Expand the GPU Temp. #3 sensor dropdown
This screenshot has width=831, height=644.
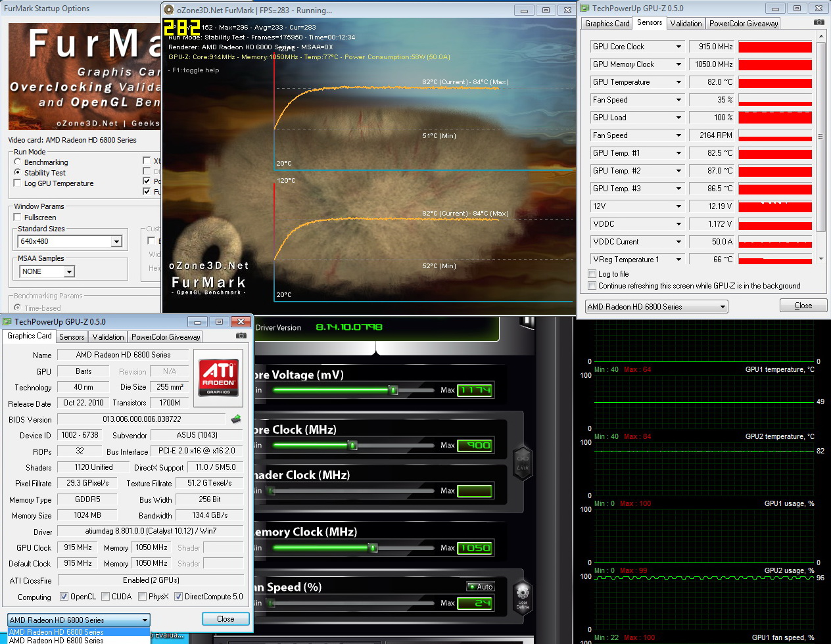(678, 189)
